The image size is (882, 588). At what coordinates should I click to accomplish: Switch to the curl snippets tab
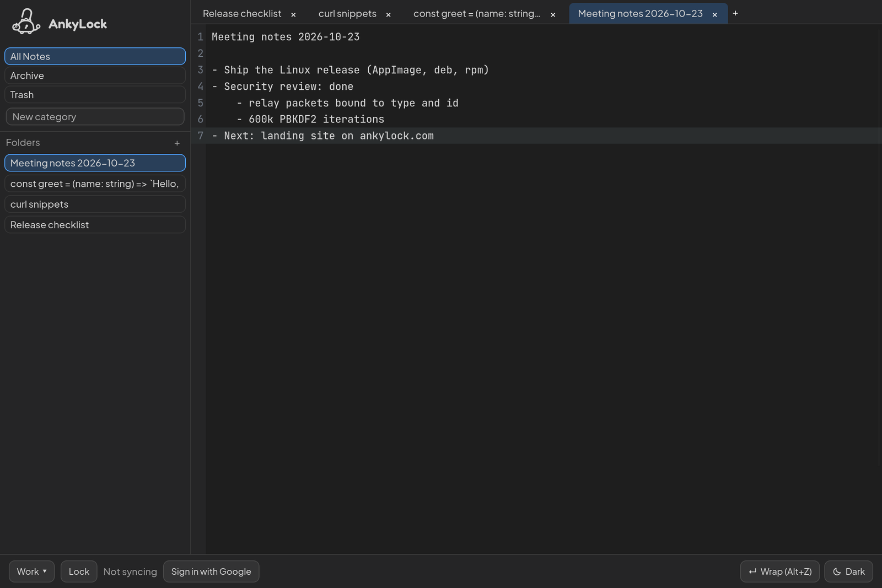pyautogui.click(x=347, y=14)
